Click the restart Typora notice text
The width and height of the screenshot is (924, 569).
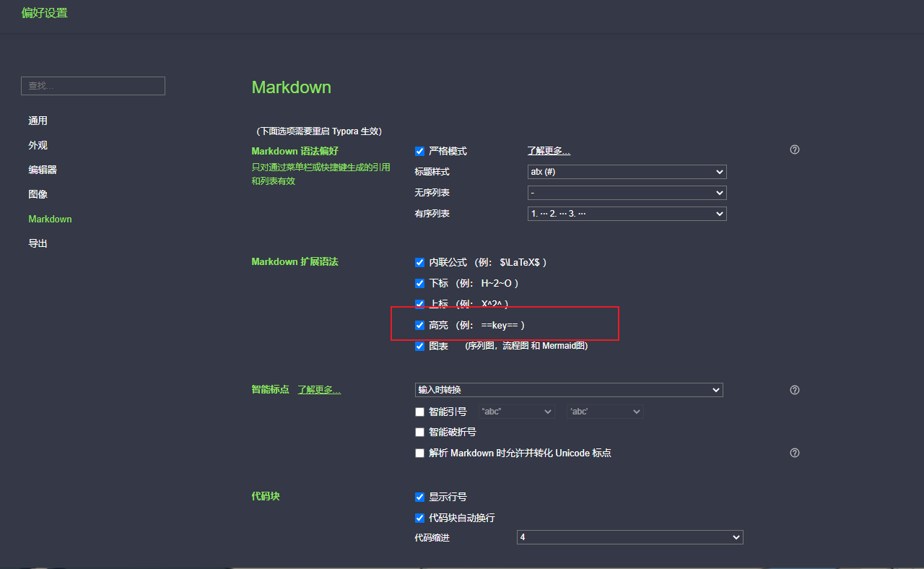point(318,131)
